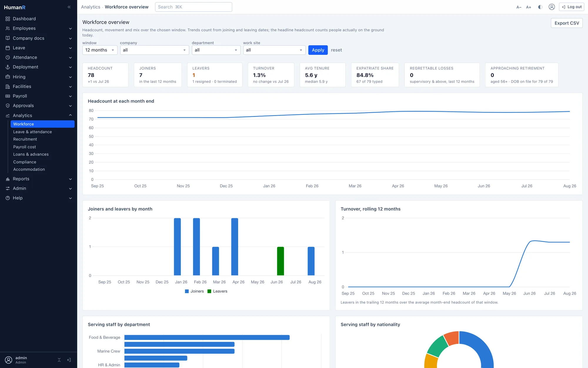Click the Leavers stat card
This screenshot has height=368, width=588.
(x=215, y=75)
